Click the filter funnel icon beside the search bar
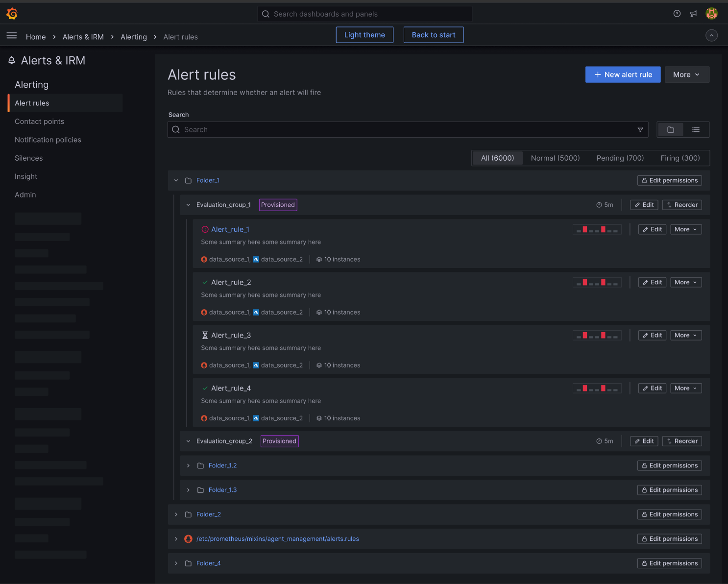This screenshot has width=728, height=584. [x=640, y=129]
